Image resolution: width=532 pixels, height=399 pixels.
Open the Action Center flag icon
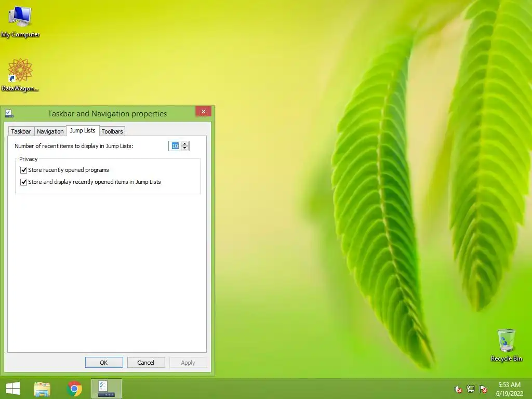(483, 389)
